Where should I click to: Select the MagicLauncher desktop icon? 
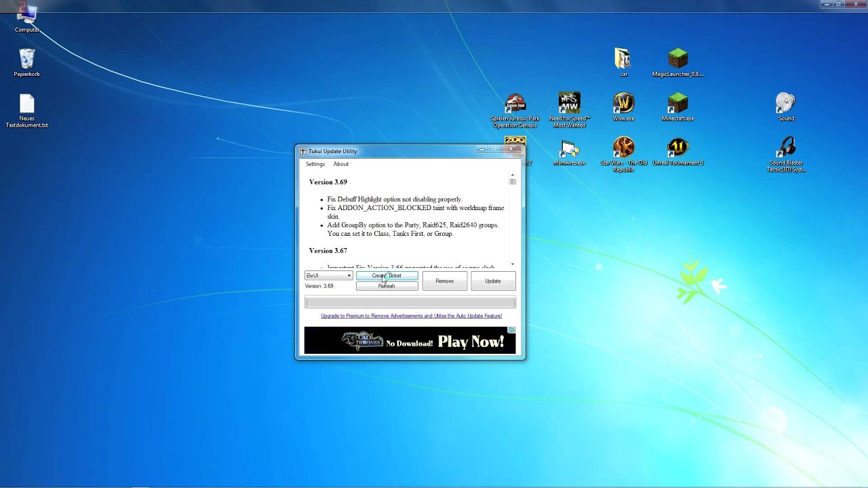coord(677,62)
